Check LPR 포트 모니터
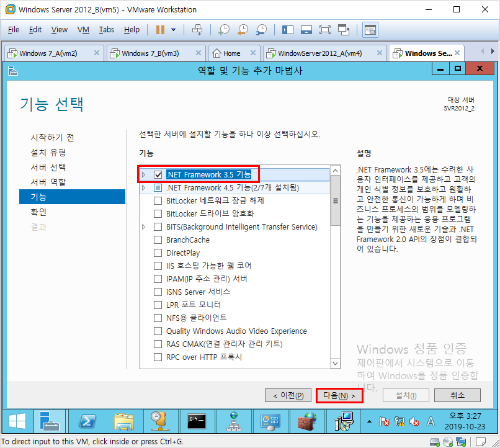Image resolution: width=500 pixels, height=448 pixels. point(158,305)
